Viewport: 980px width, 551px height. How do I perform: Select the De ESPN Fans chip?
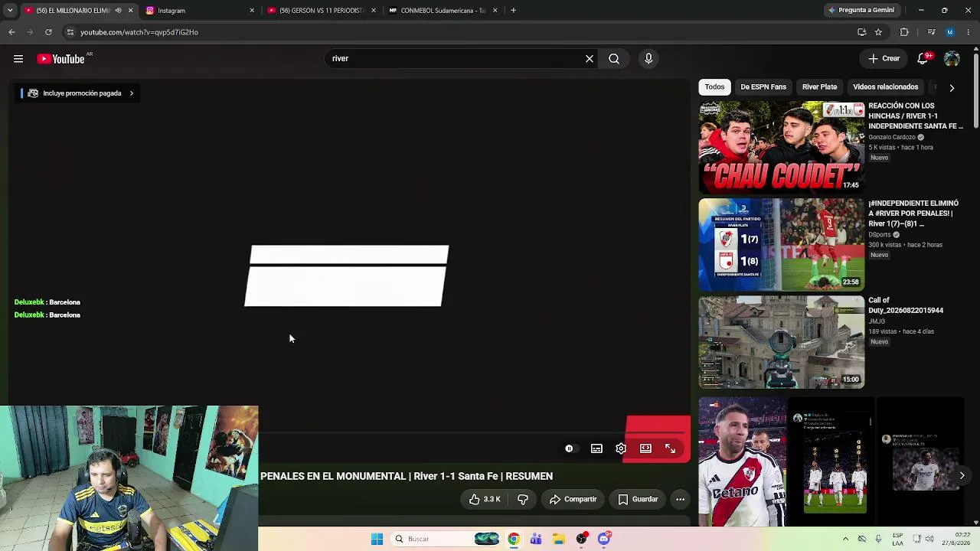point(763,87)
